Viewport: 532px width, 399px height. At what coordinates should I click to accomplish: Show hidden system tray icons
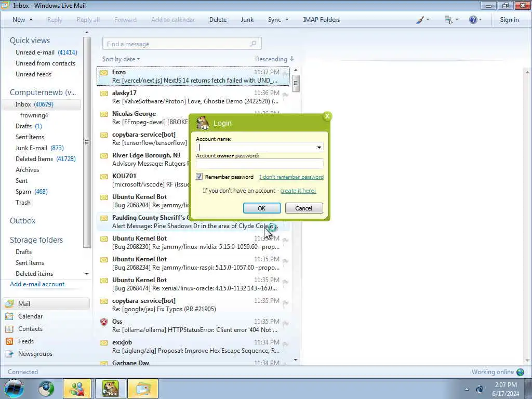tap(467, 390)
